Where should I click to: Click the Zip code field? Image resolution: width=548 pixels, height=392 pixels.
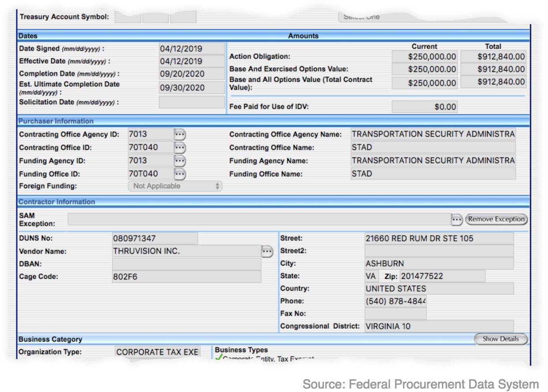pyautogui.click(x=442, y=277)
